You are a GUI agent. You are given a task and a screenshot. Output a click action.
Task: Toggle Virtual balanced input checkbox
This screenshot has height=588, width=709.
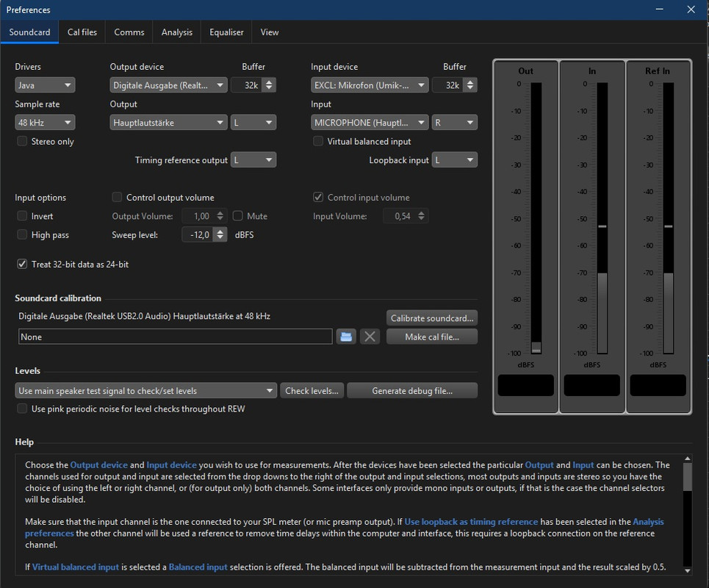[x=318, y=141]
